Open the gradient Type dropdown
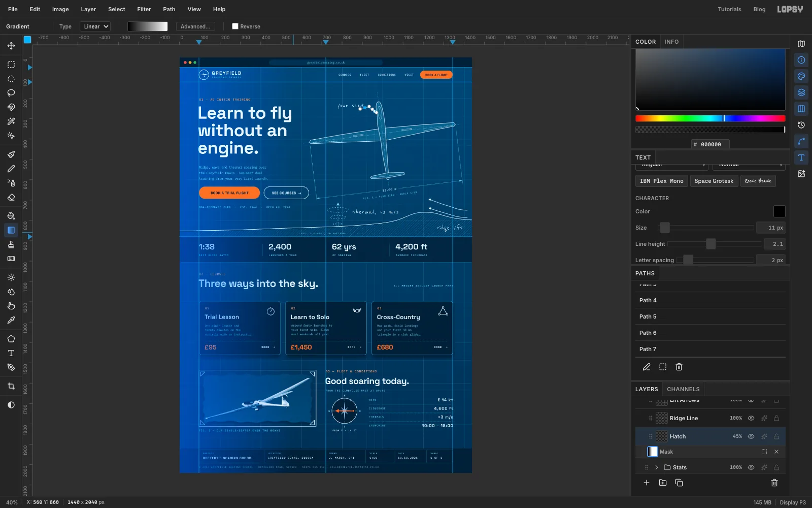Screen dimensions: 812x508 click(x=96, y=26)
